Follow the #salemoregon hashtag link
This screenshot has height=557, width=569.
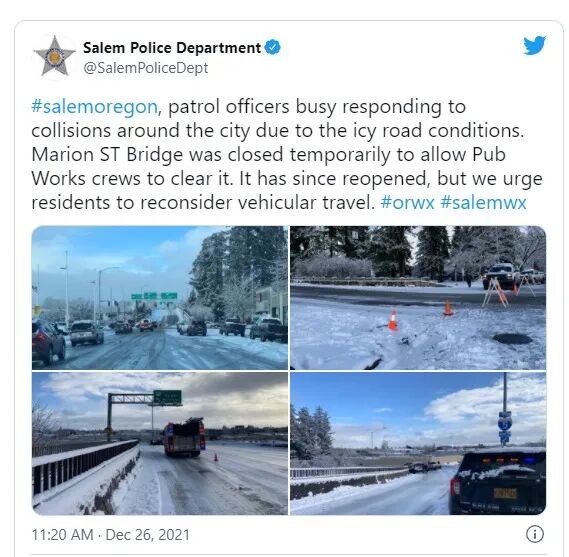click(x=94, y=107)
